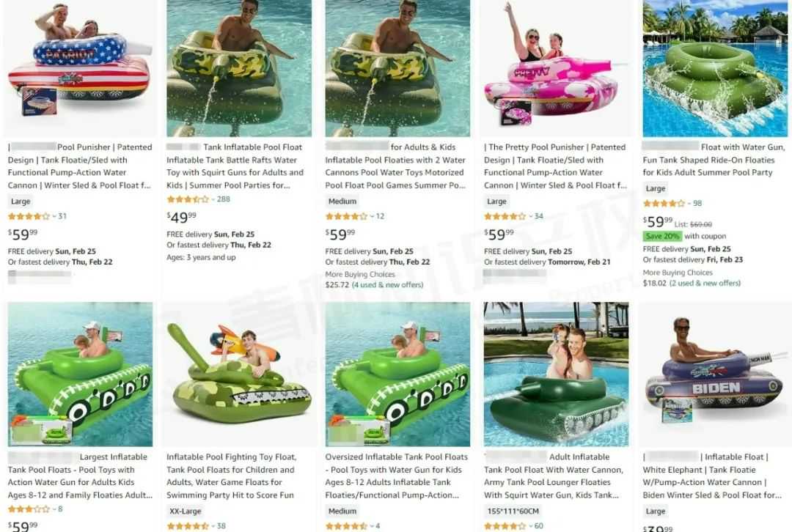
Task: Open the 4 used & new offers link
Action: (387, 284)
